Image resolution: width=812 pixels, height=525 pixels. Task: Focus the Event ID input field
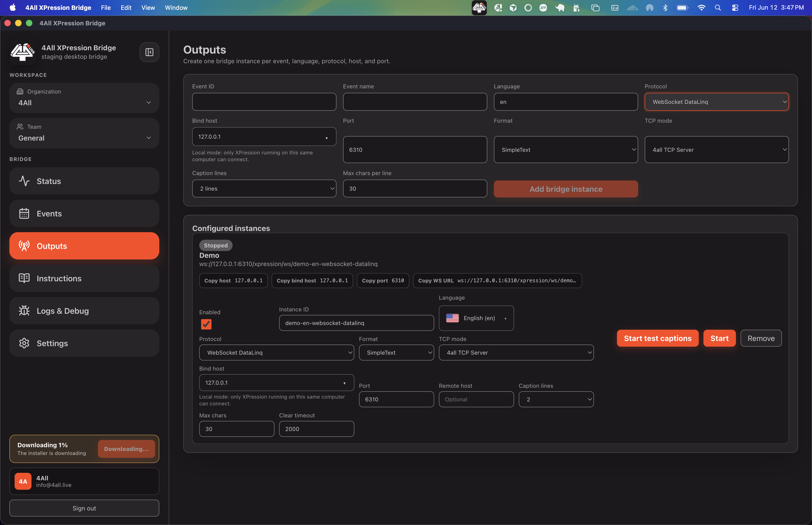pos(264,102)
